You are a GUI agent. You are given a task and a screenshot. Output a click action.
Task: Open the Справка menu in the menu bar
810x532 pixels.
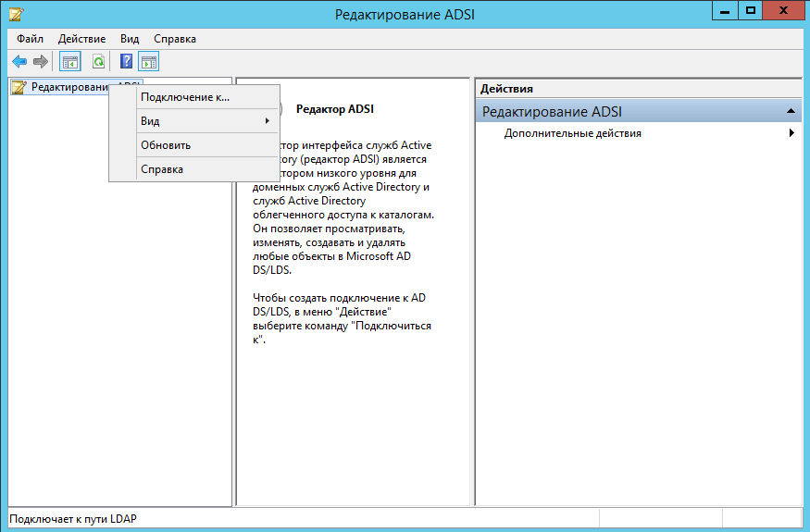coord(175,39)
